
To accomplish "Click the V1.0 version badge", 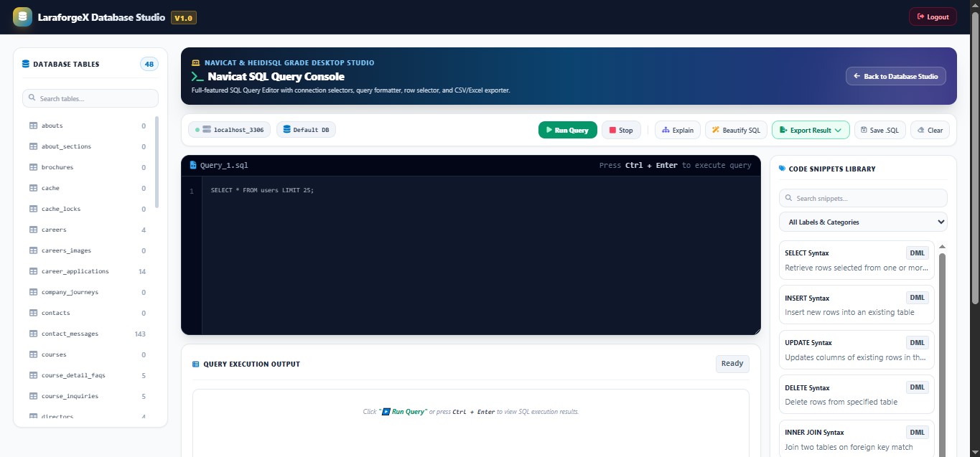I will tap(184, 17).
